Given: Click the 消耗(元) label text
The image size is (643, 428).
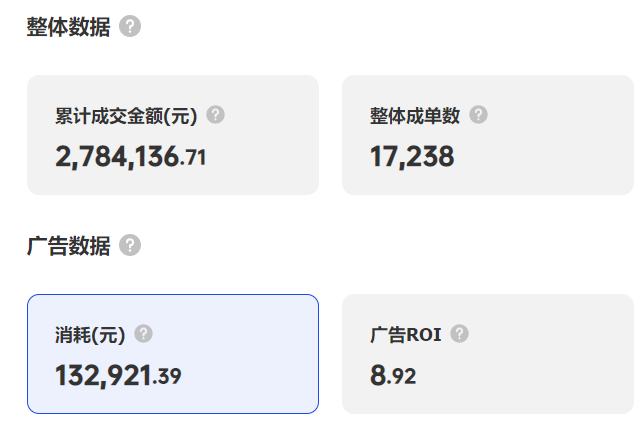Looking at the screenshot, I should click(x=90, y=335).
